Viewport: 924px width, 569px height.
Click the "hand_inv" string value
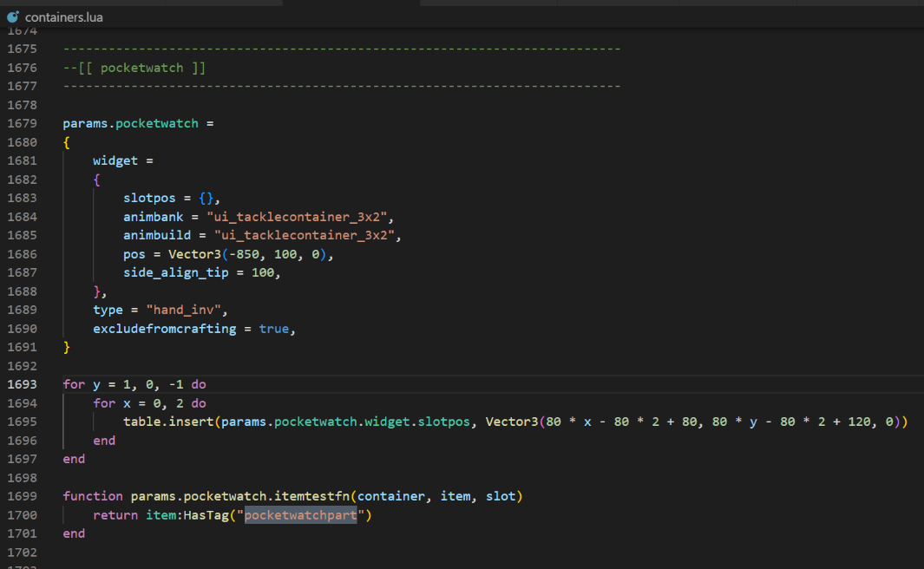[189, 310]
